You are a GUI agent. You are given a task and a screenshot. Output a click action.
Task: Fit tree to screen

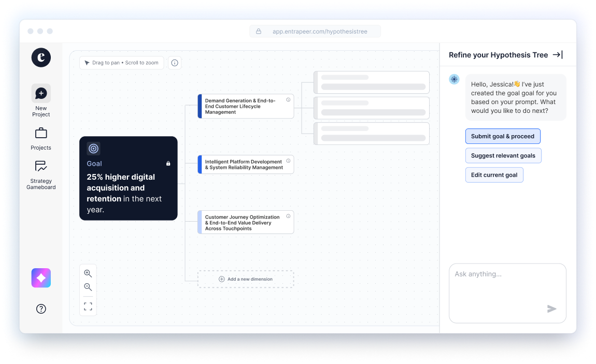coord(88,306)
